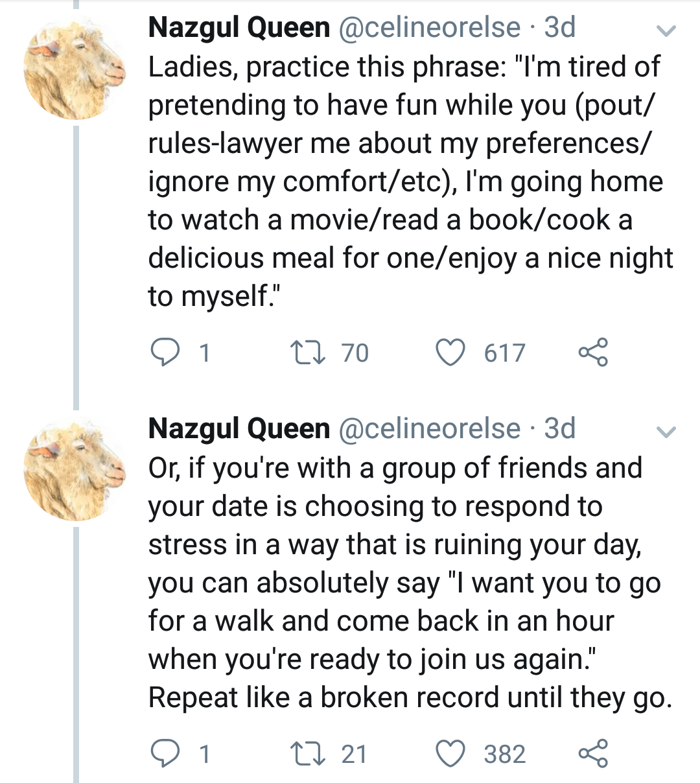Reply to the "Ladies, practice this phrase" tweet
The height and width of the screenshot is (783, 700).
[165, 353]
